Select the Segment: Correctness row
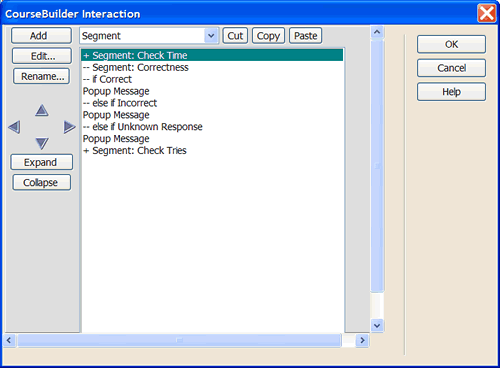The width and height of the screenshot is (500, 368). [x=212, y=67]
